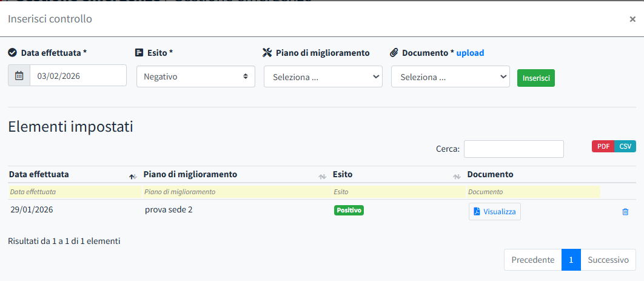The image size is (644, 281).
Task: Click the upload link next to Documento
Action: [470, 53]
